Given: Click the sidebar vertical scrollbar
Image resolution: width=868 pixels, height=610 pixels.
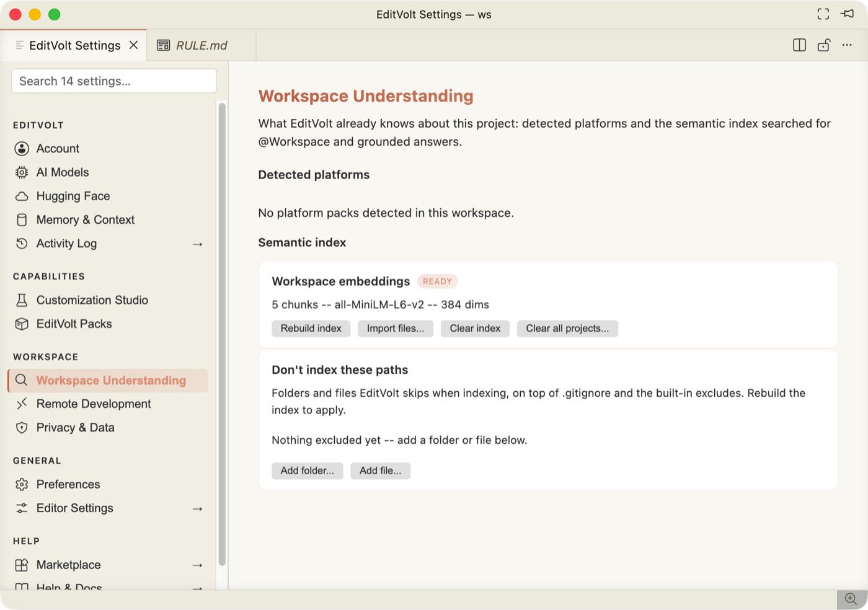Looking at the screenshot, I should (222, 335).
